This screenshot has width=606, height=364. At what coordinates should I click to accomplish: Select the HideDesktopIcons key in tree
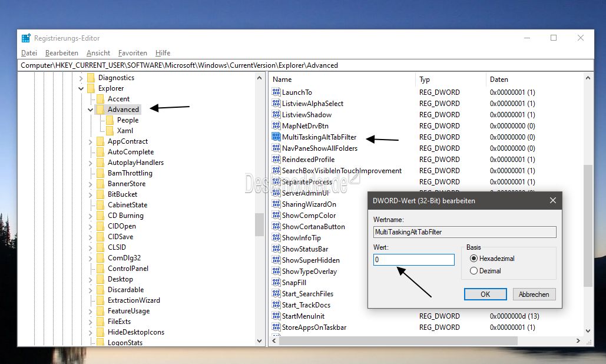point(136,332)
